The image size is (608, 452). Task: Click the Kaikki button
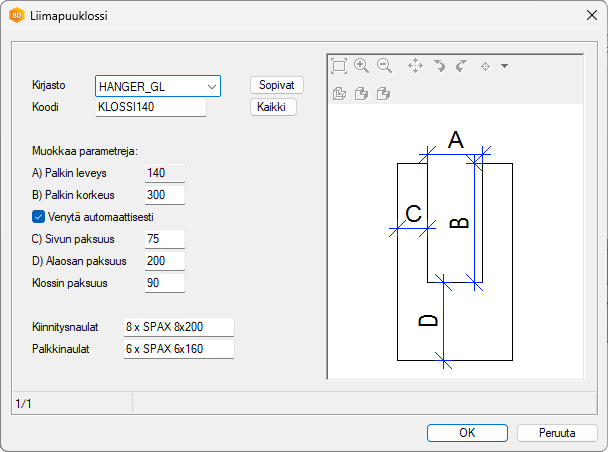point(273,107)
